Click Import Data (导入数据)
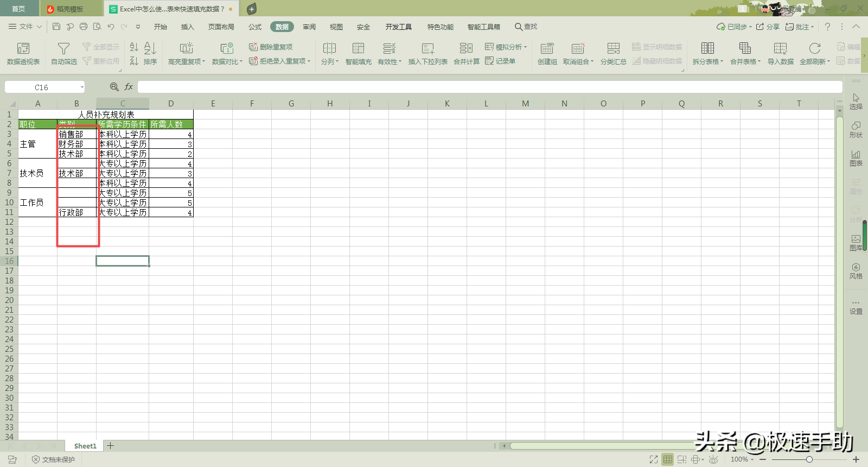Screen dimensions: 868x467 tap(781, 54)
